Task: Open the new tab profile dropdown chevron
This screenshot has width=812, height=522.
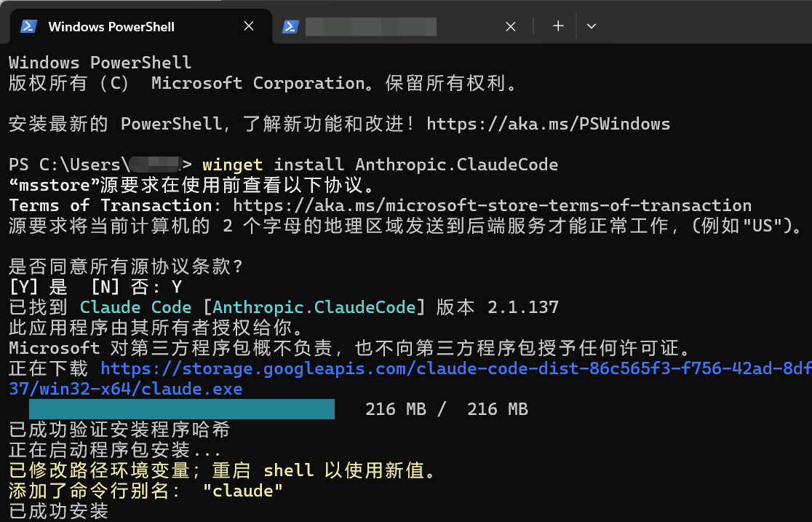Action: tap(592, 26)
